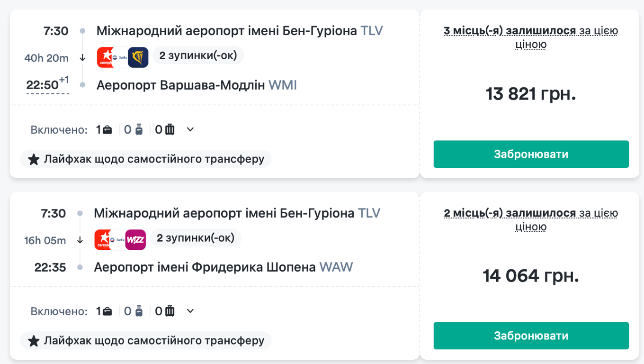Click the SunExpress logo on the 16h 05m flight
The image size is (644, 364).
point(119,239)
